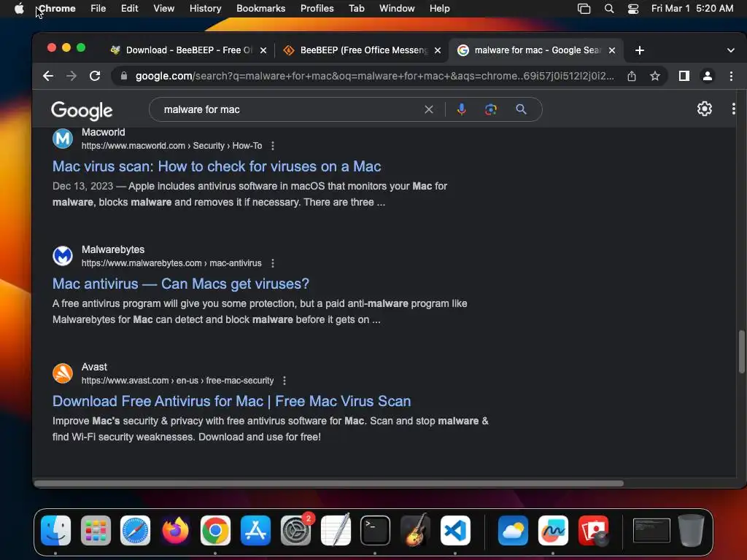
Task: Click the forward navigation arrow
Action: [x=71, y=76]
